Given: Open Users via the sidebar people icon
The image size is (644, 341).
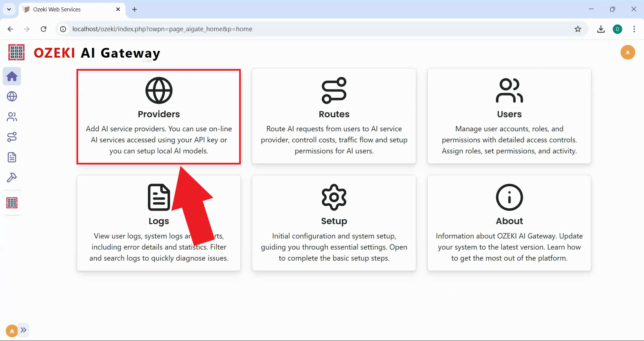Looking at the screenshot, I should click(x=12, y=117).
